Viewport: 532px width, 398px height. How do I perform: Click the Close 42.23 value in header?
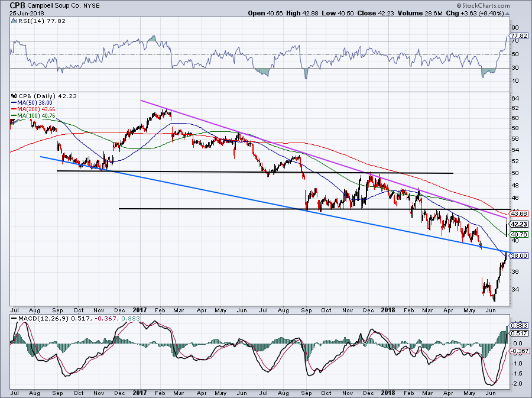click(375, 13)
